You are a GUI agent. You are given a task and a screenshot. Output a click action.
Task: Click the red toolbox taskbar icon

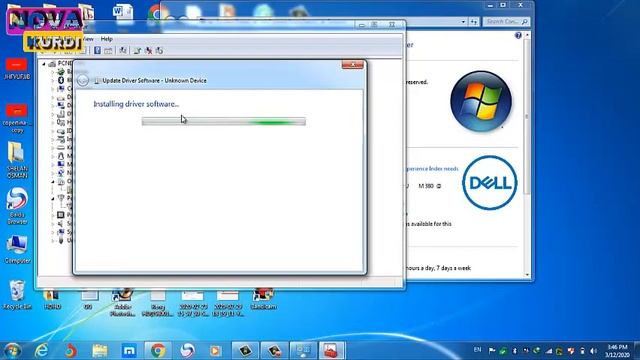332,351
